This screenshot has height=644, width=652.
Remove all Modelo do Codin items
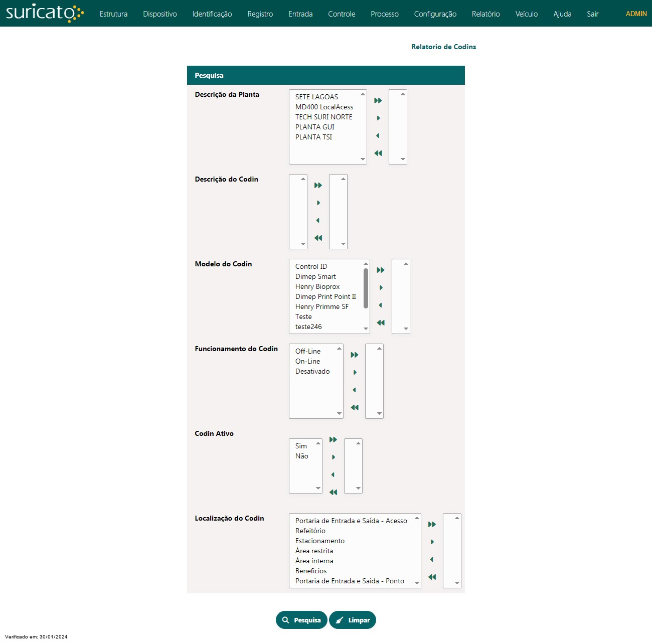pos(381,323)
